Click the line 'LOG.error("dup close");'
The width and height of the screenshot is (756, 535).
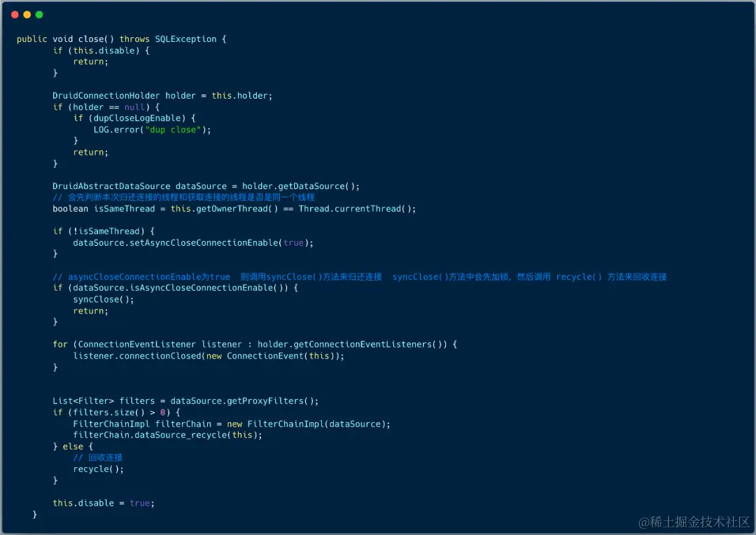point(153,130)
